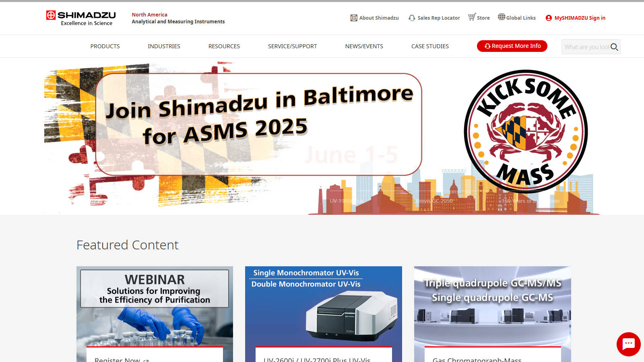Click the Kick Some Mass crab badge

pyautogui.click(x=526, y=131)
